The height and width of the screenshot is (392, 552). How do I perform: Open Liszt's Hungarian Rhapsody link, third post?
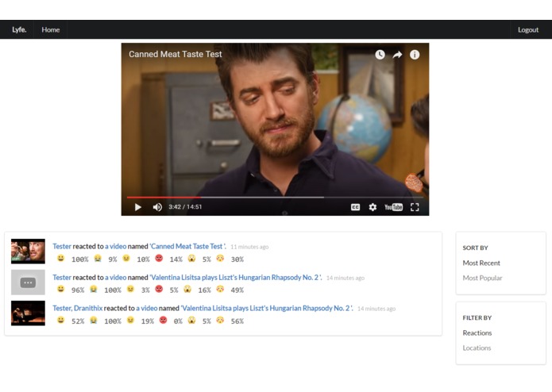click(267, 308)
